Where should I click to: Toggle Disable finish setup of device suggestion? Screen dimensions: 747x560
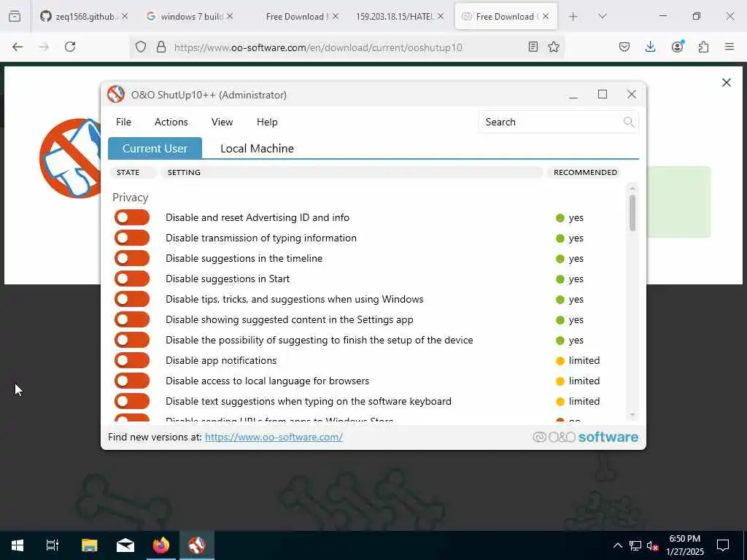click(x=132, y=341)
